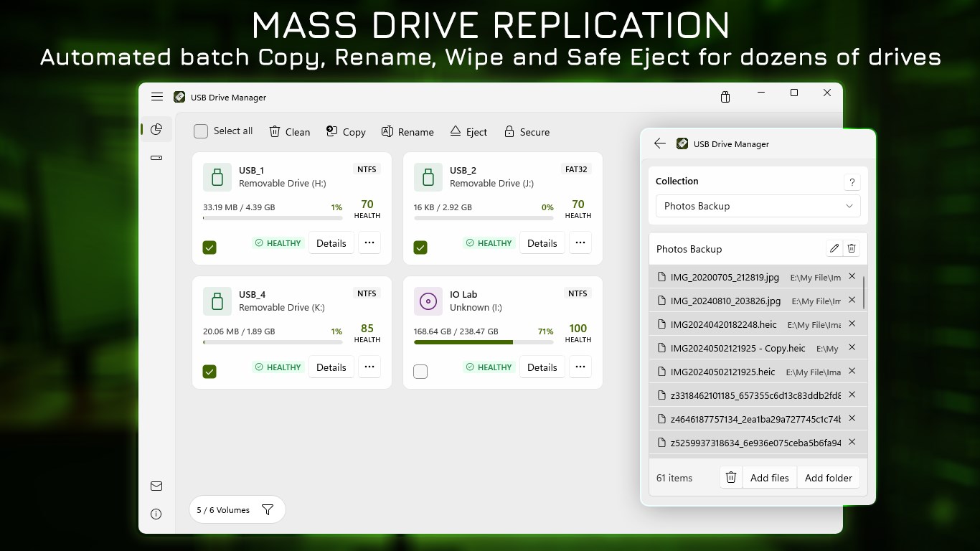
Task: Open more options for USB_2
Action: click(580, 242)
